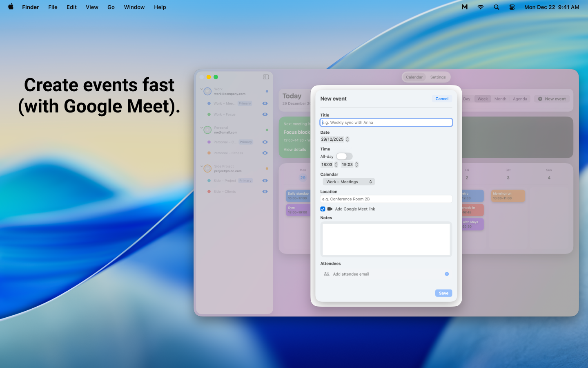Click the Side Project account avatar icon

207,168
